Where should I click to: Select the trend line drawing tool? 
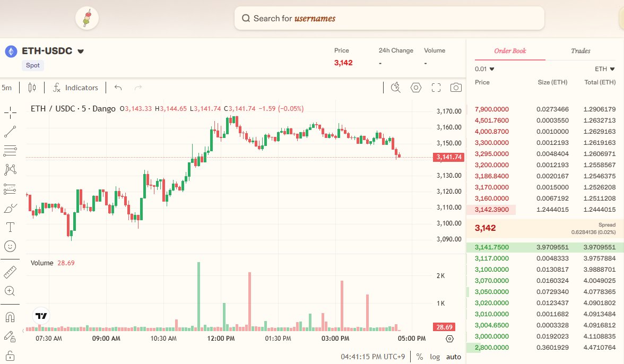click(10, 131)
